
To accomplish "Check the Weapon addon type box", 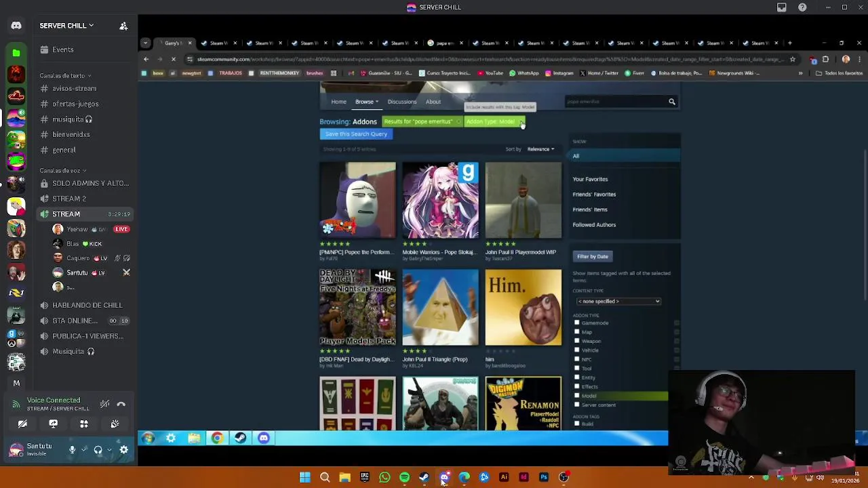I will click(x=577, y=341).
